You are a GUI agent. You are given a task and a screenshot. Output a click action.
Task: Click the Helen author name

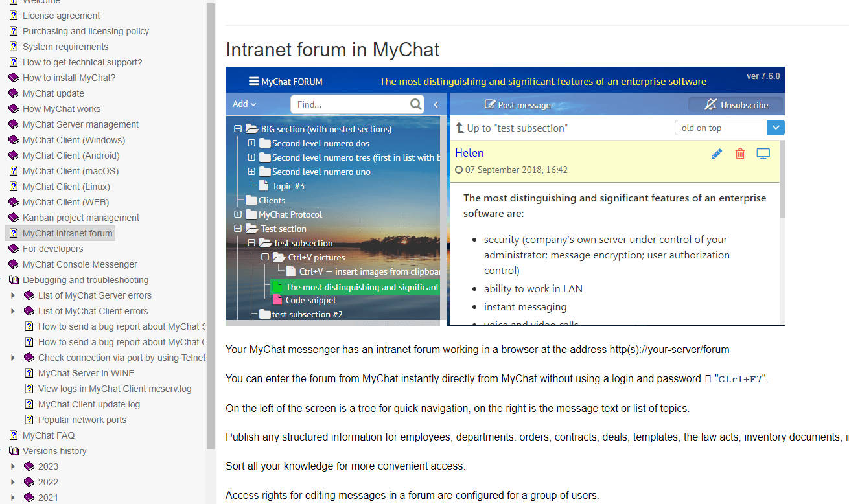[x=469, y=153]
